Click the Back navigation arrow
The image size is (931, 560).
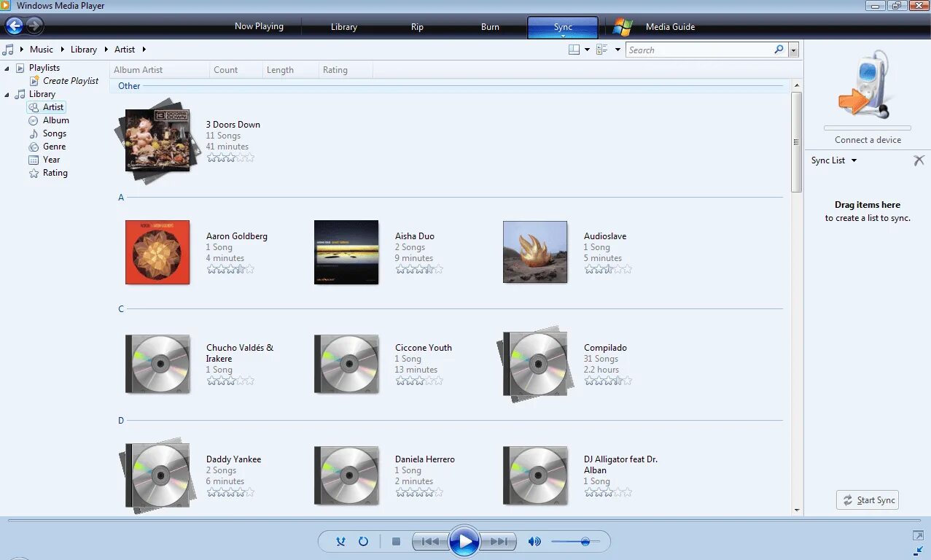coord(14,26)
